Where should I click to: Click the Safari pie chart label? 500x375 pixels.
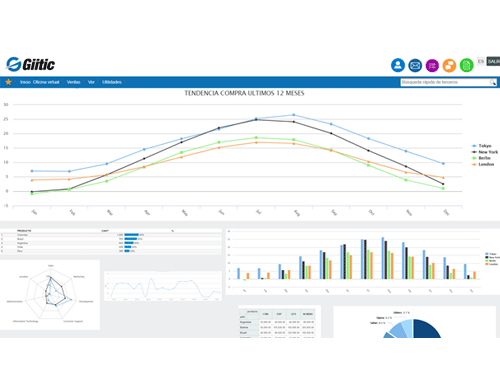377,323
